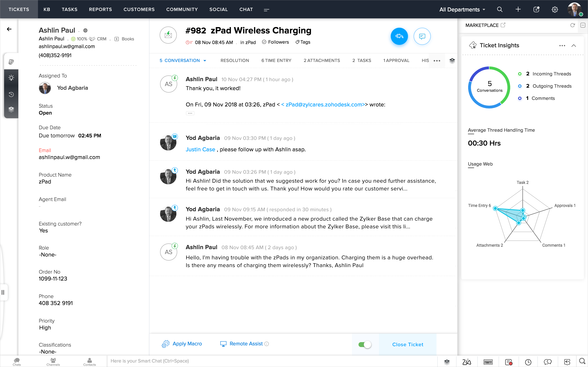Expand the Conversation tab dropdown arrow
This screenshot has height=367, width=588.
pyautogui.click(x=205, y=61)
